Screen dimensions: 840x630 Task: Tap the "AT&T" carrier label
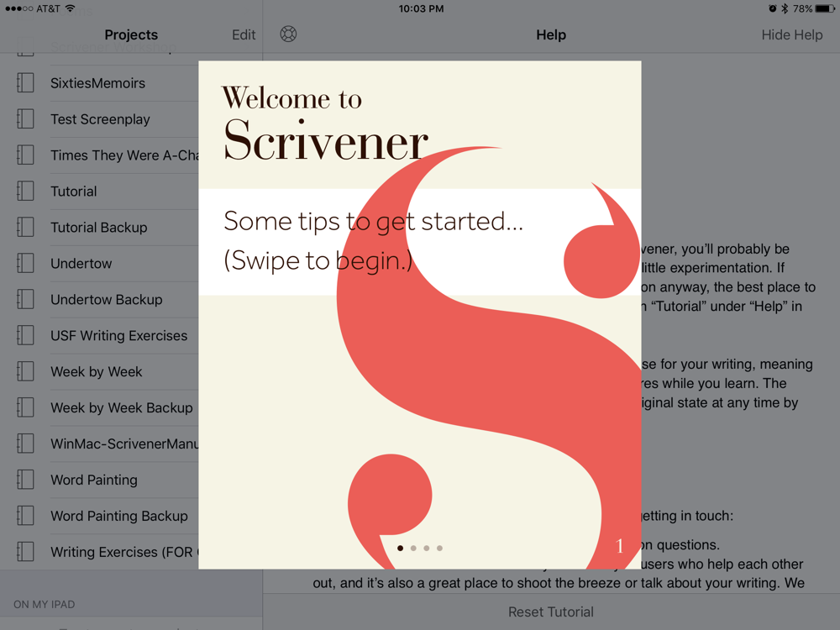coord(48,8)
